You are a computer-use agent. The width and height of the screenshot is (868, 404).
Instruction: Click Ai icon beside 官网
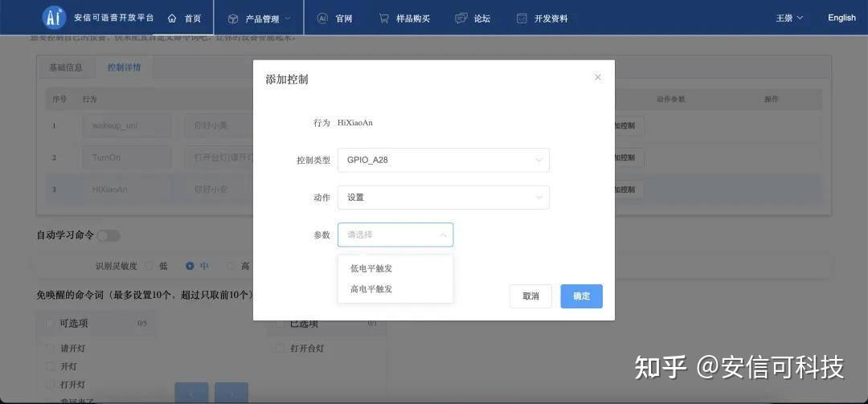point(322,18)
